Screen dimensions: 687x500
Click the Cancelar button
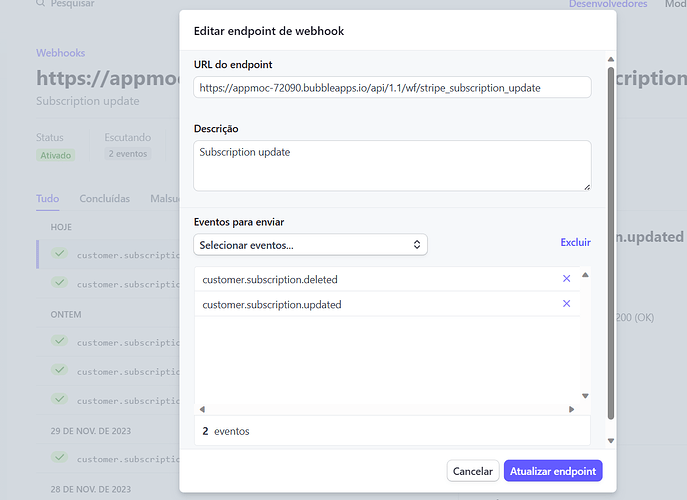473,471
